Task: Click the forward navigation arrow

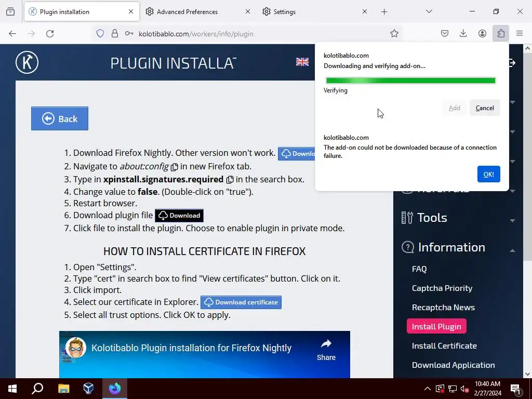Action: point(31,34)
